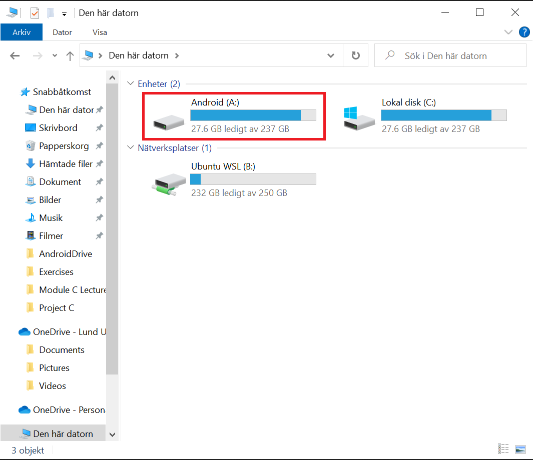Viewport: 533px width, 460px height.
Task: Click Den här datorn breadcrumb in address bar
Action: [x=138, y=55]
